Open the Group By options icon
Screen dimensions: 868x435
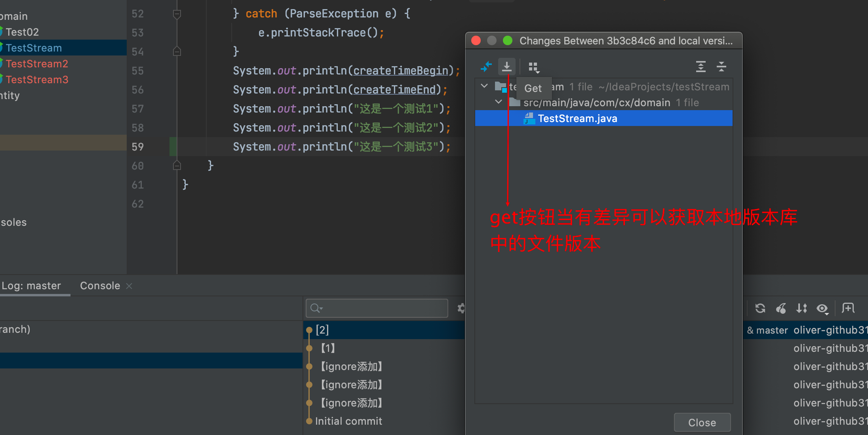click(x=534, y=67)
